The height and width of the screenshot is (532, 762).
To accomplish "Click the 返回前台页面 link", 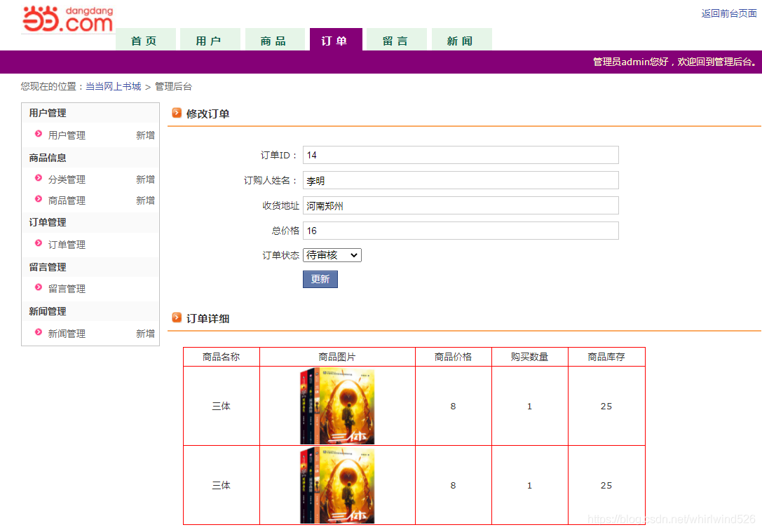I will (728, 13).
